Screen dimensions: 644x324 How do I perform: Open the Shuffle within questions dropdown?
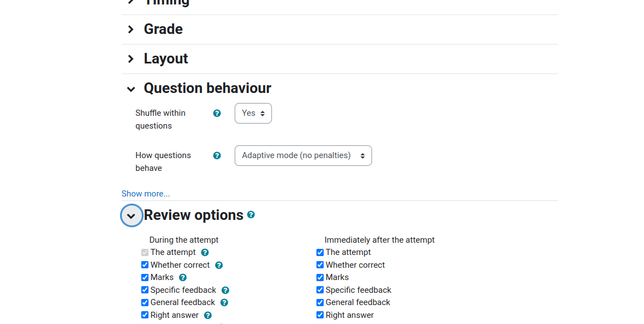click(253, 113)
